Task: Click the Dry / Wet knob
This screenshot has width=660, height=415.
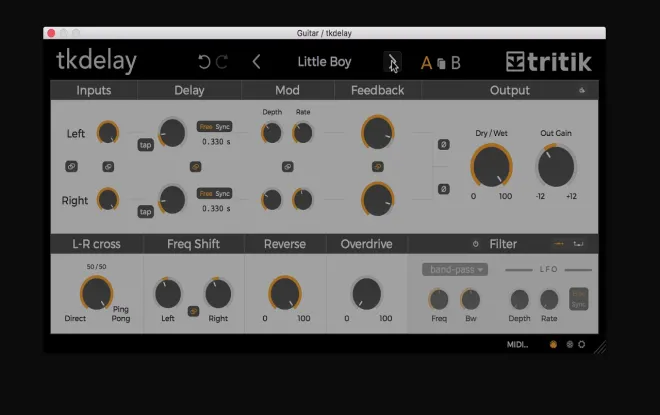Action: 491,164
